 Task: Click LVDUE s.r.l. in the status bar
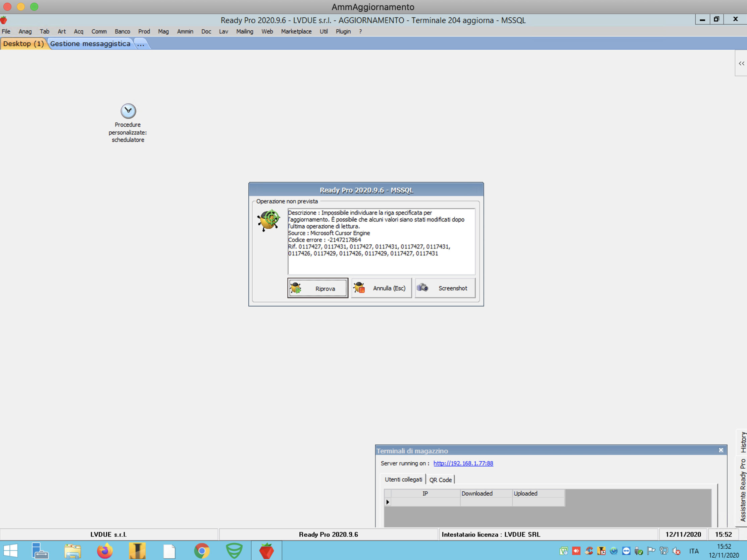pyautogui.click(x=108, y=534)
